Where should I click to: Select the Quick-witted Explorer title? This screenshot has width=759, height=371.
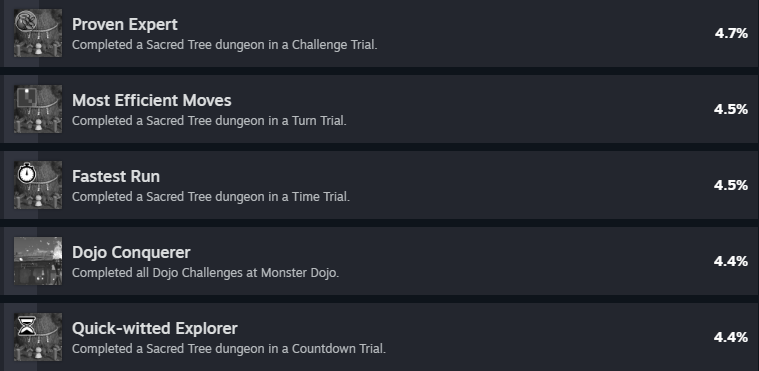(155, 328)
